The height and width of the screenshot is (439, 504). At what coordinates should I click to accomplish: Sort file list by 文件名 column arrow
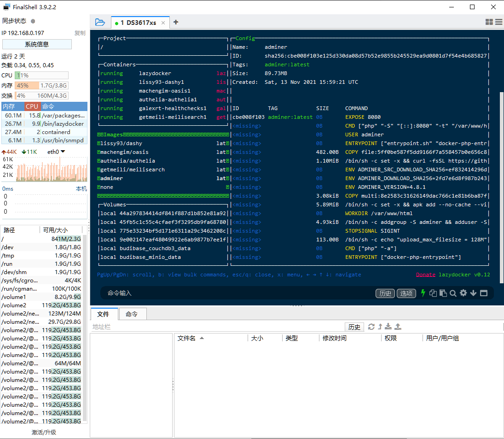(x=202, y=338)
